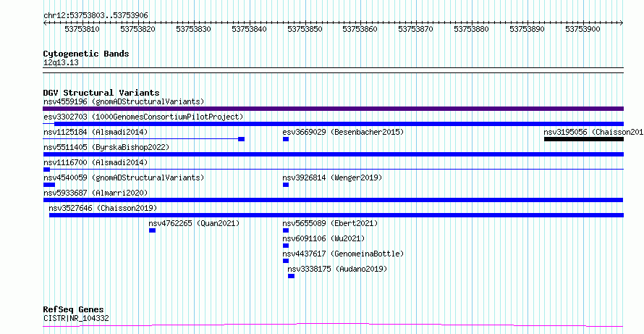Click the blue nsv5933687 variant bar
Screen dimensions: 644x334
click(x=333, y=200)
